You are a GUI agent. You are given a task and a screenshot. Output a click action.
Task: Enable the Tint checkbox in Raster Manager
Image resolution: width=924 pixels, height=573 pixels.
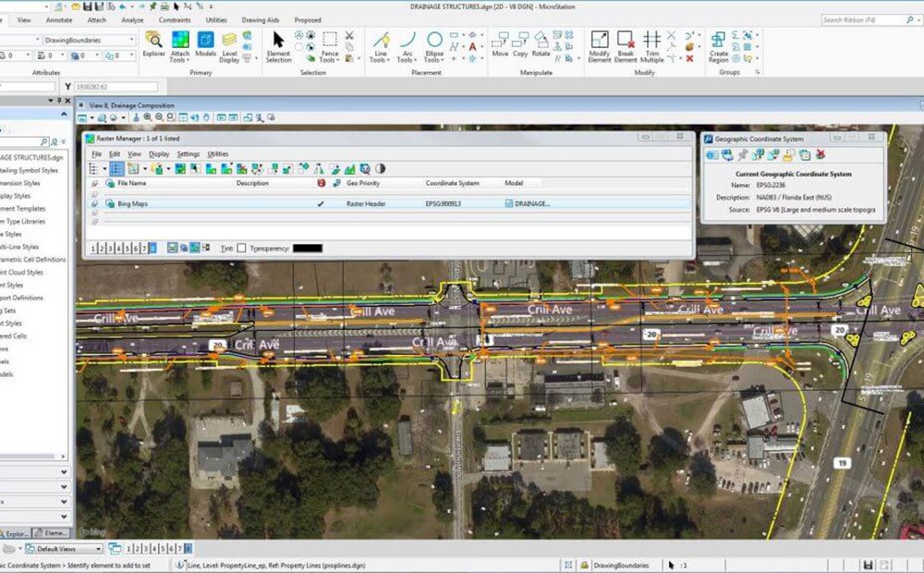241,248
